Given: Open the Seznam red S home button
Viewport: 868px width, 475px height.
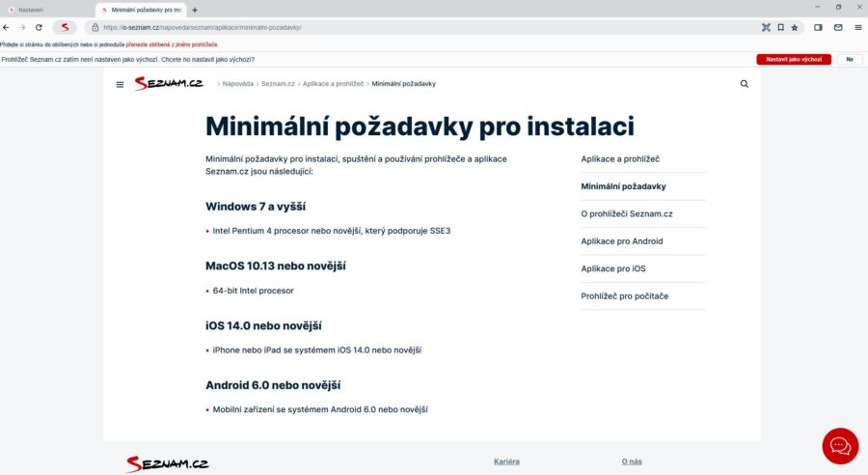Looking at the screenshot, I should [x=65, y=27].
